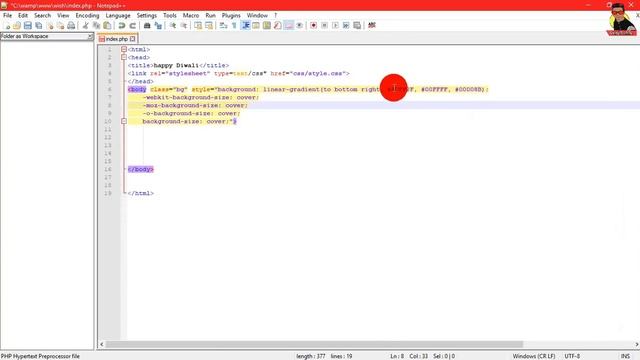Click the ABC spell check icon
This screenshot has height=360, width=640.
372,26
